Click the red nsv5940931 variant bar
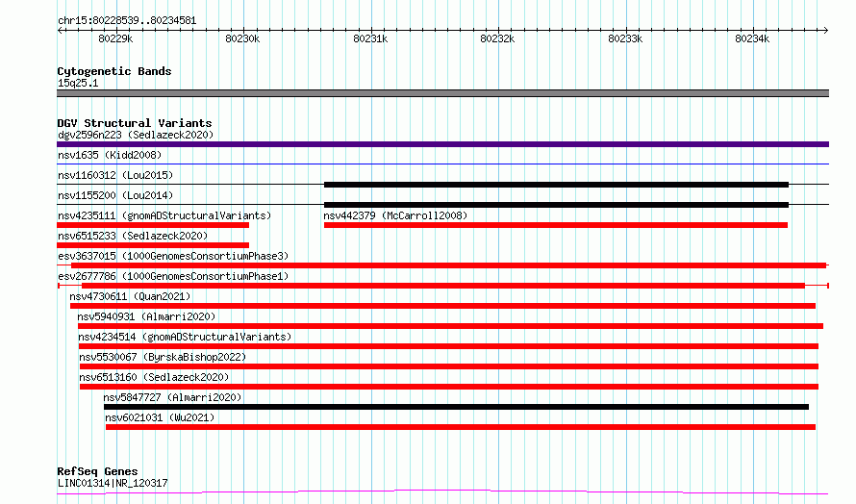This screenshot has width=856, height=504. point(450,326)
